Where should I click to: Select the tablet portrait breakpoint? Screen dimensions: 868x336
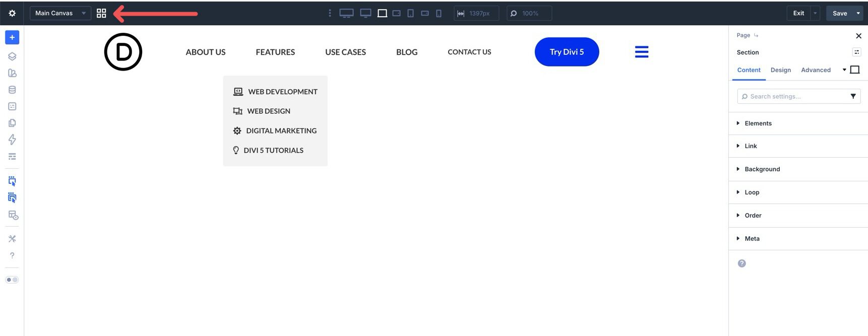(411, 13)
